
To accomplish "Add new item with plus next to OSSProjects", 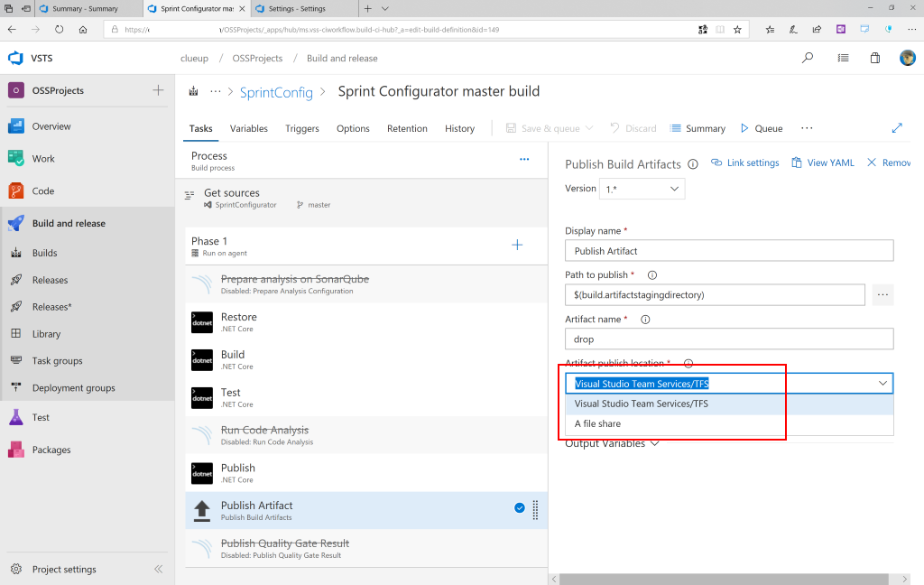I will (x=158, y=90).
